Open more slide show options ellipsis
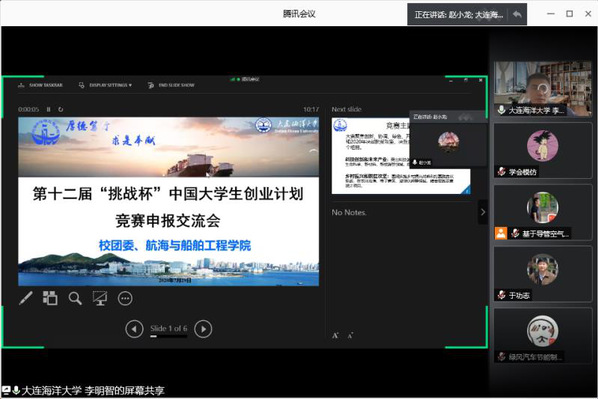This screenshot has height=399, width=598. pyautogui.click(x=125, y=298)
